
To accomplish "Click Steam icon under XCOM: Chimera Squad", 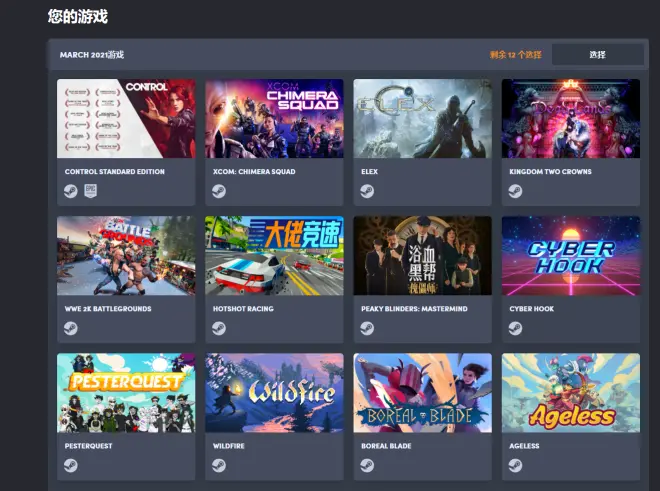I will click(219, 191).
